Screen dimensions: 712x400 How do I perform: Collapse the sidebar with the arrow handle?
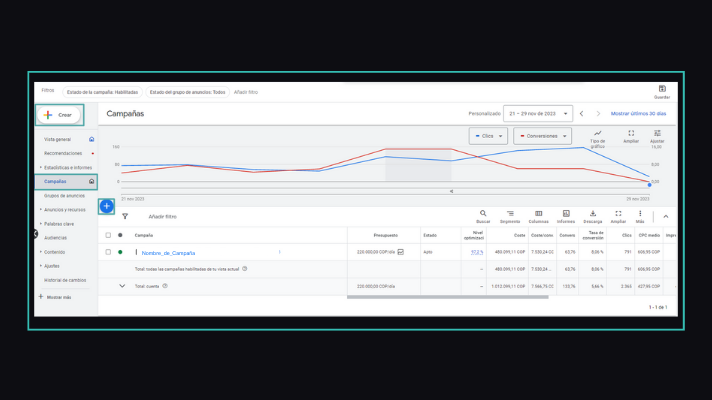pos(36,234)
